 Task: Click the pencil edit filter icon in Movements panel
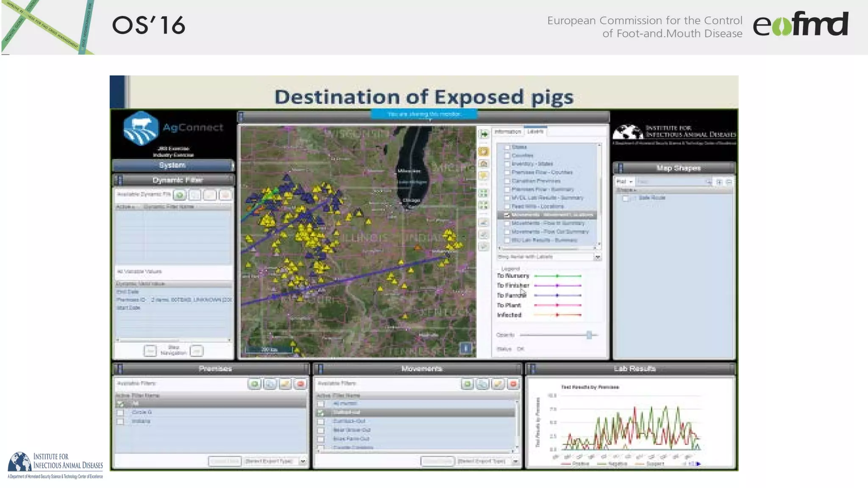pos(498,384)
